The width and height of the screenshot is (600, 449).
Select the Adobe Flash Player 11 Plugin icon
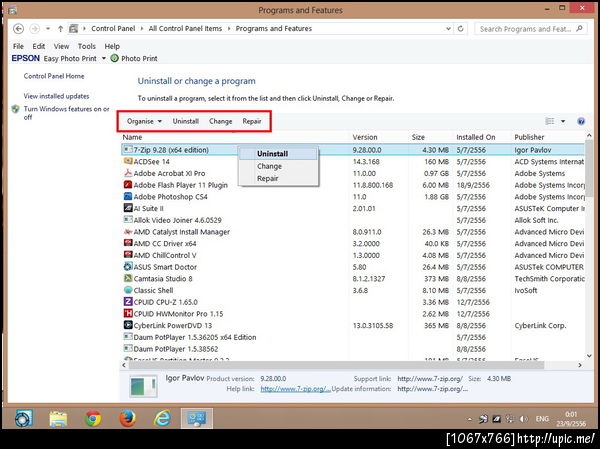(x=128, y=185)
